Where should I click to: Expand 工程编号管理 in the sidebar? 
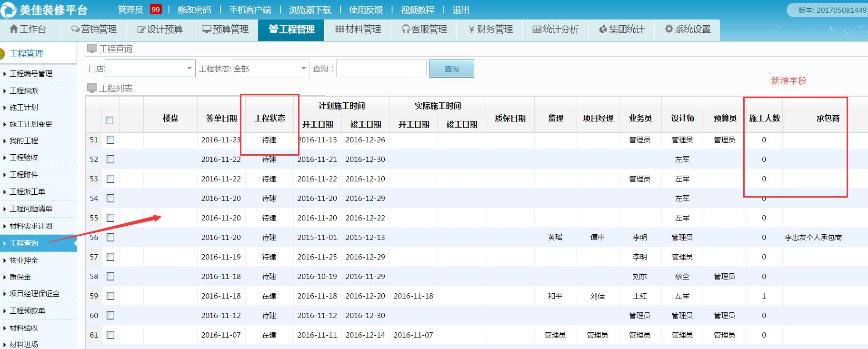pos(31,73)
